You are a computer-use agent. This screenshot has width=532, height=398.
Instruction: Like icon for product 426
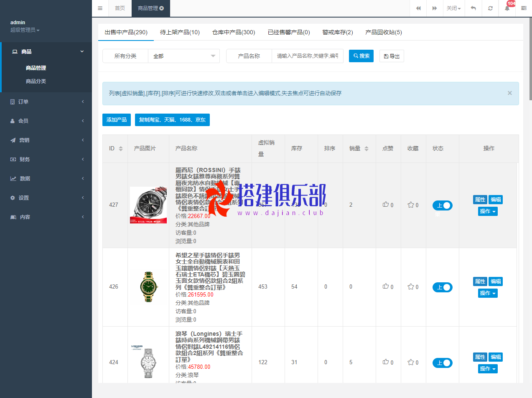[386, 286]
